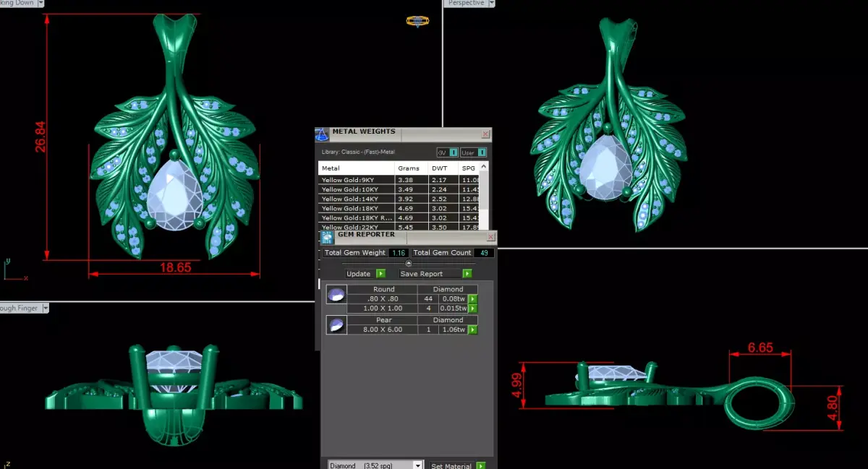
Task: Click the Update button
Action: [x=358, y=274]
